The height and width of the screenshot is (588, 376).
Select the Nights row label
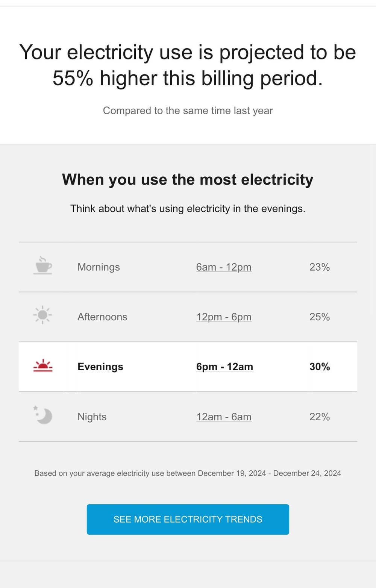point(92,417)
